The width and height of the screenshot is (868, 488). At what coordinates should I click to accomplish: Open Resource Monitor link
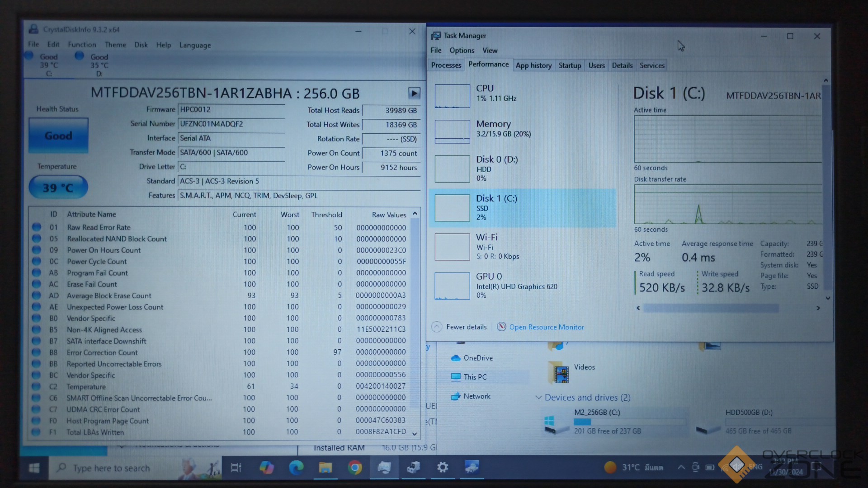(x=546, y=327)
